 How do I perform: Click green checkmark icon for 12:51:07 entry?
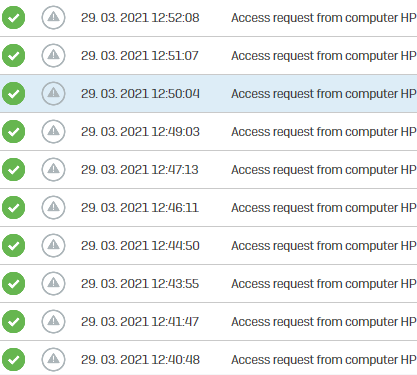[13, 56]
